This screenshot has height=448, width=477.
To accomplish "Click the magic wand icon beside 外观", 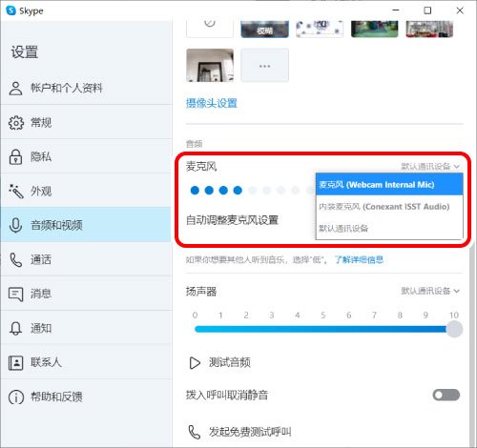I will pyautogui.click(x=16, y=191).
